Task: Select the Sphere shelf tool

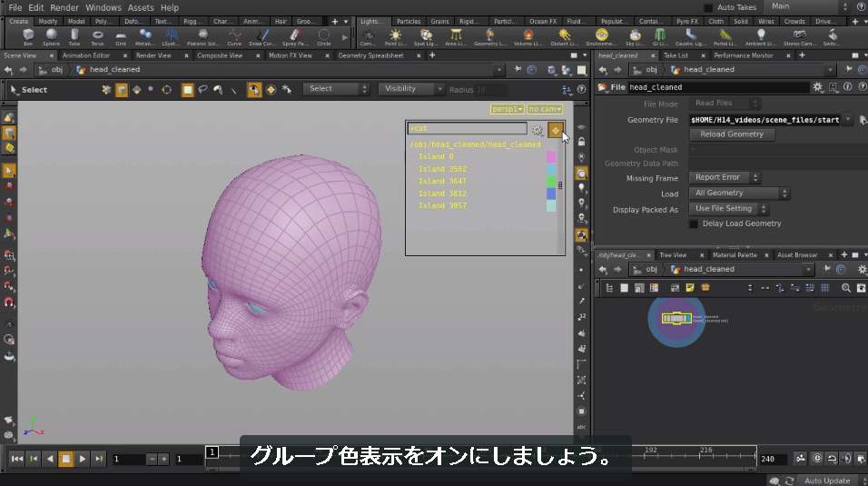Action: [x=51, y=37]
